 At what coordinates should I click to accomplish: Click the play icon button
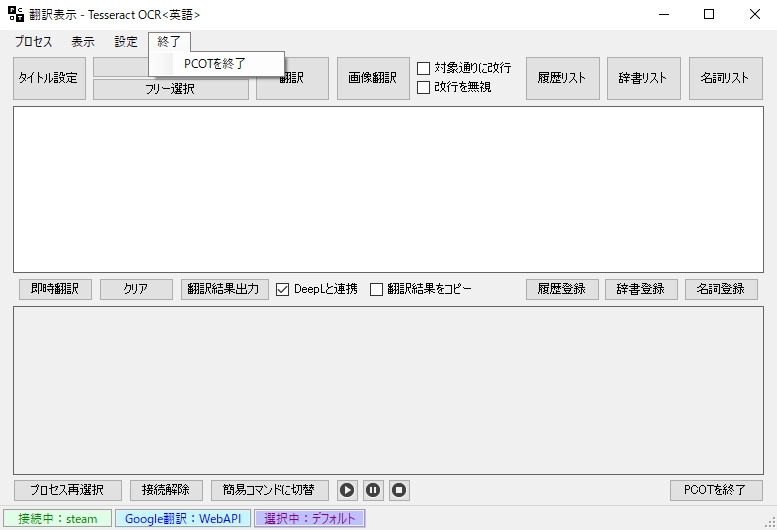tap(347, 490)
